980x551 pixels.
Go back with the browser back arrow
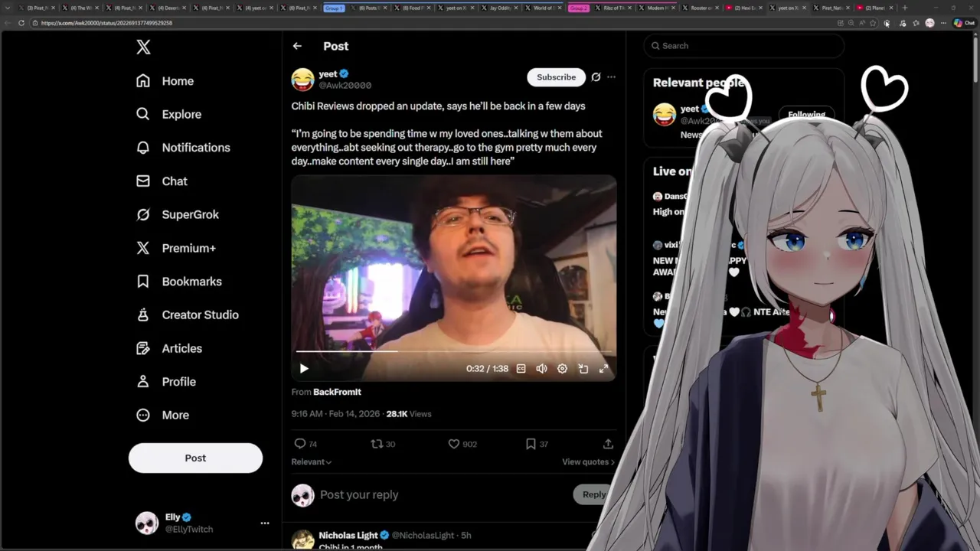[8, 23]
